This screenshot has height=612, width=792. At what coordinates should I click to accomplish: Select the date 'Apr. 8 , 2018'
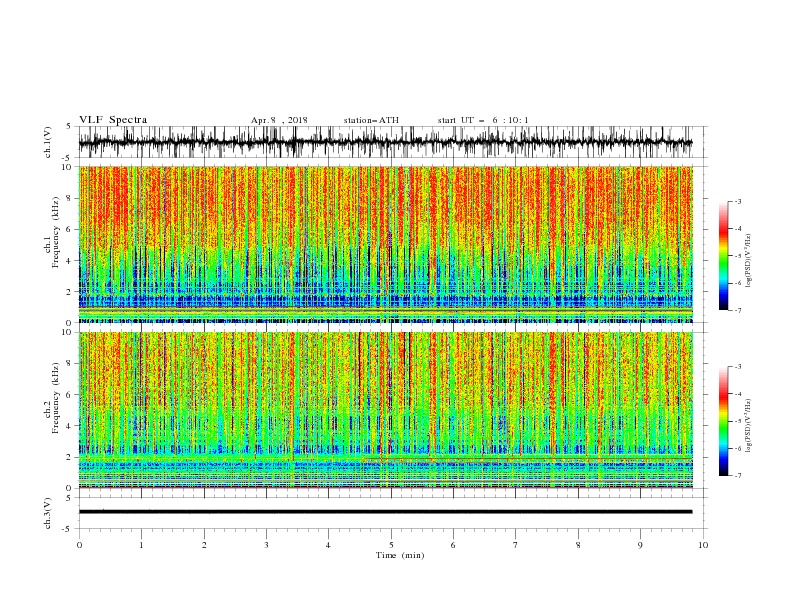pos(279,120)
